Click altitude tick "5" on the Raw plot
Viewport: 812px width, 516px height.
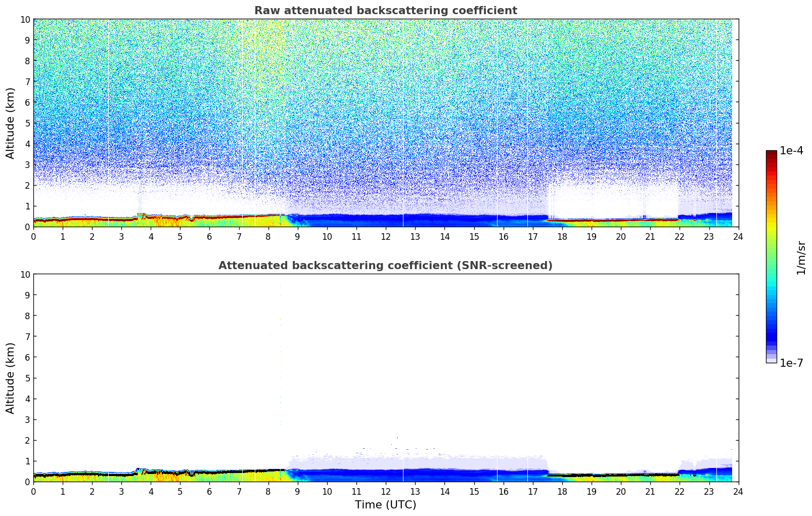[x=27, y=123]
